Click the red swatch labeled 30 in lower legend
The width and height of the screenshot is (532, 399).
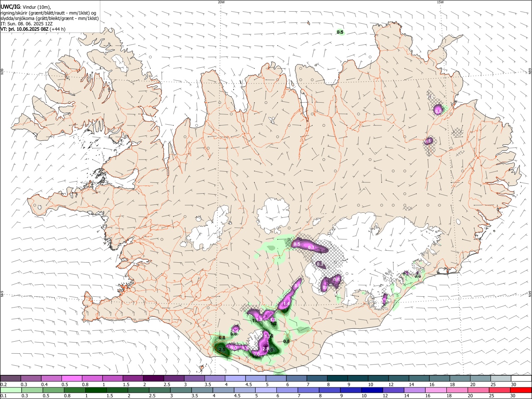click(x=521, y=390)
